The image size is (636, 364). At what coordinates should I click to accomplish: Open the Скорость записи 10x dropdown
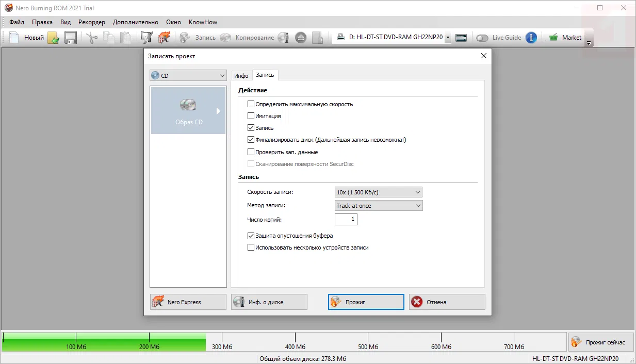pyautogui.click(x=379, y=192)
